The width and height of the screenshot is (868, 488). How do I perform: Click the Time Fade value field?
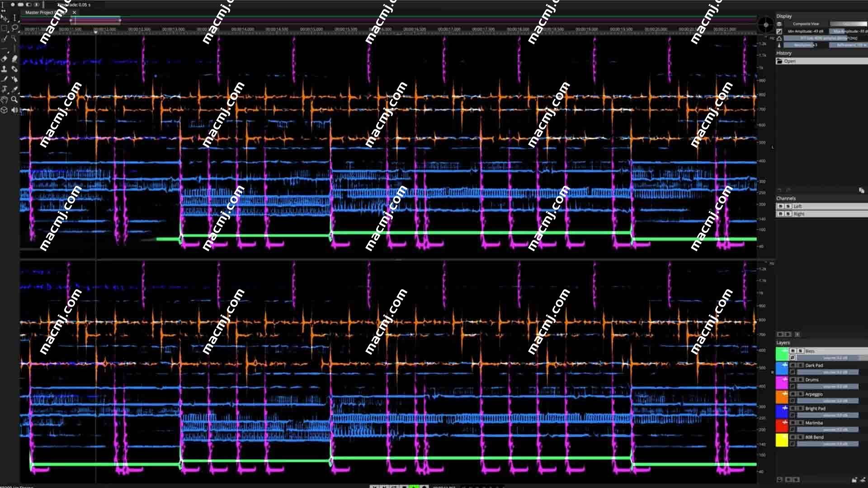click(74, 5)
